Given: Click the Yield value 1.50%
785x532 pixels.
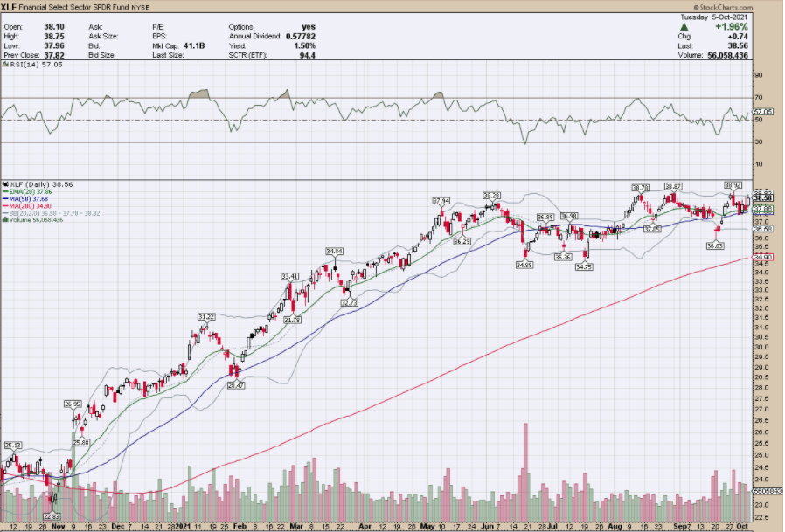Looking at the screenshot, I should 305,45.
